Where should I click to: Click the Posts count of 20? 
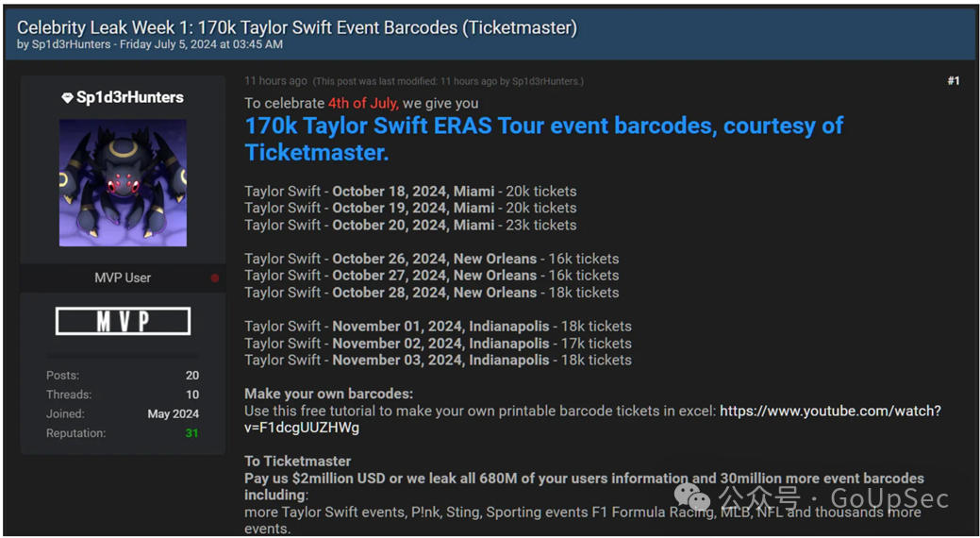192,375
